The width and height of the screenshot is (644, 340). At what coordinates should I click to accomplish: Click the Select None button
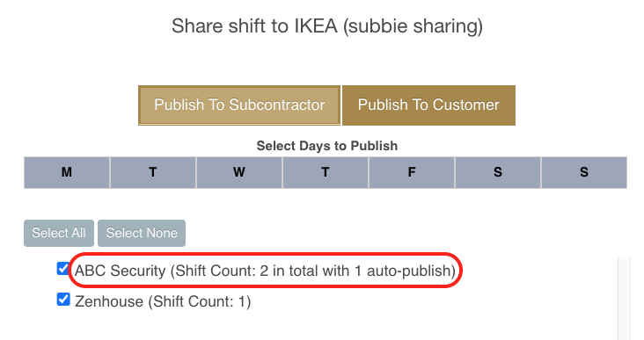pyautogui.click(x=142, y=233)
